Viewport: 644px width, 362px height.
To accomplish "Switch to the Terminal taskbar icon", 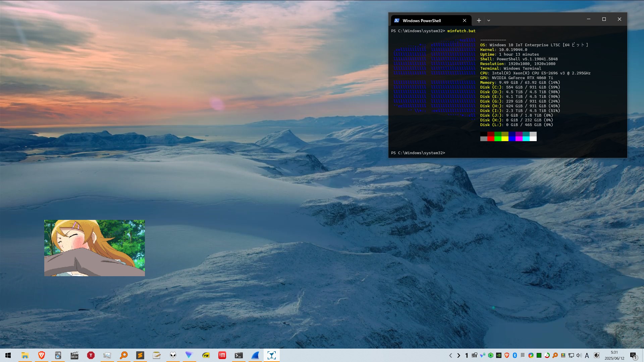I will [x=238, y=355].
